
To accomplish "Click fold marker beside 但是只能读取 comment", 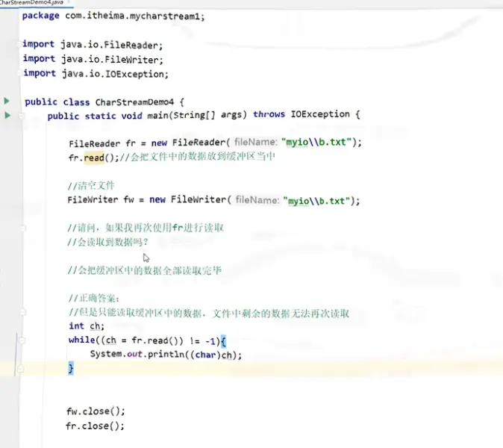I will 23,312.
